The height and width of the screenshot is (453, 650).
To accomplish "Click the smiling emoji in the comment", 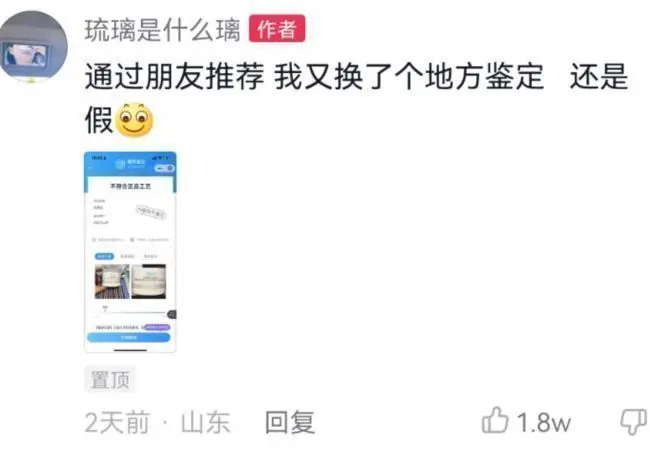I will click(x=134, y=119).
